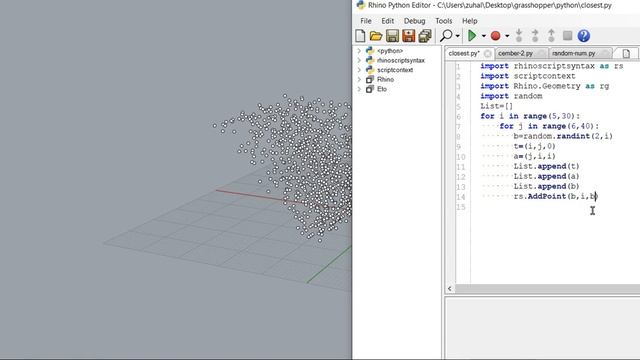This screenshot has height=360, width=640.
Task: Expand the scriptcontext tree node
Action: pos(359,70)
